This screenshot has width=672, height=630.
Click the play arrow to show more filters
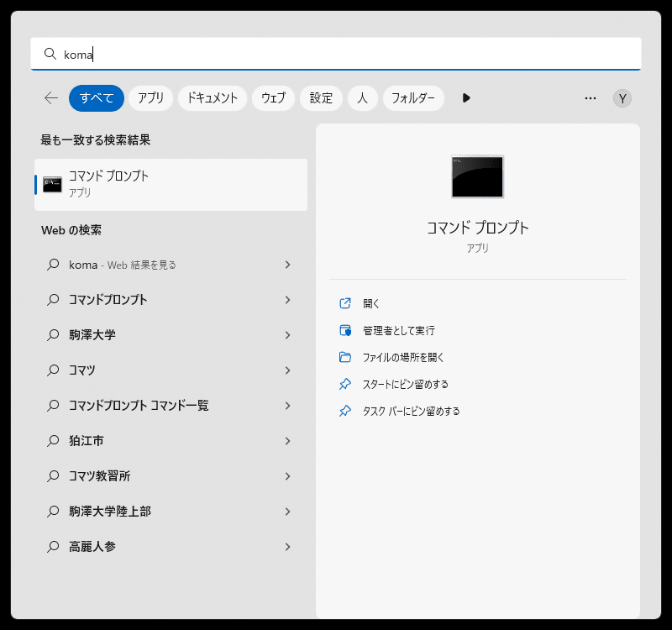coord(466,98)
